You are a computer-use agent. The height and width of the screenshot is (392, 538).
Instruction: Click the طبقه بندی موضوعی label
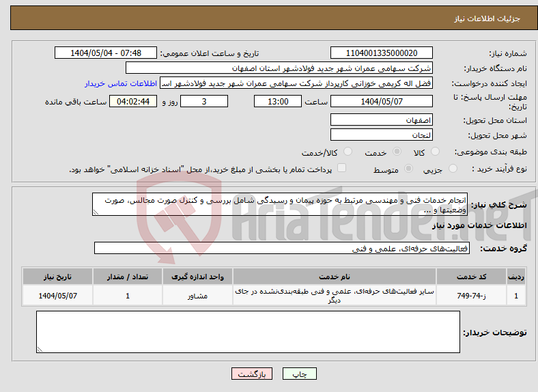(x=491, y=152)
